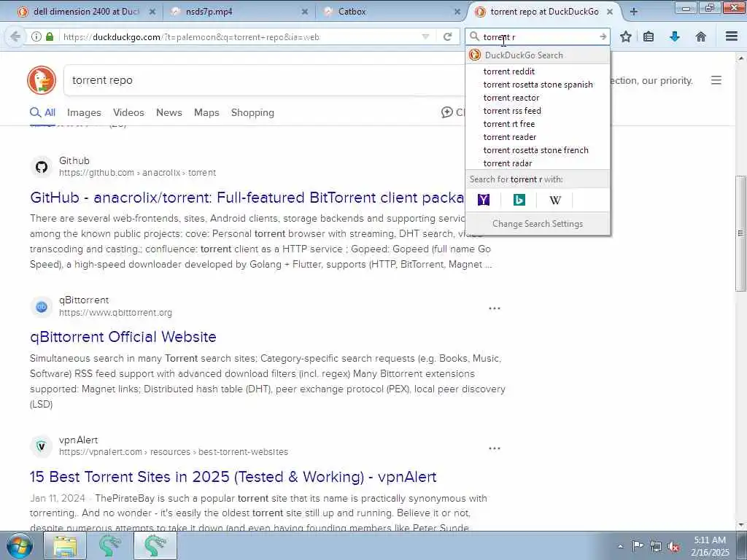Open the vpnalert.com best-torrent-websites URL

click(x=174, y=452)
